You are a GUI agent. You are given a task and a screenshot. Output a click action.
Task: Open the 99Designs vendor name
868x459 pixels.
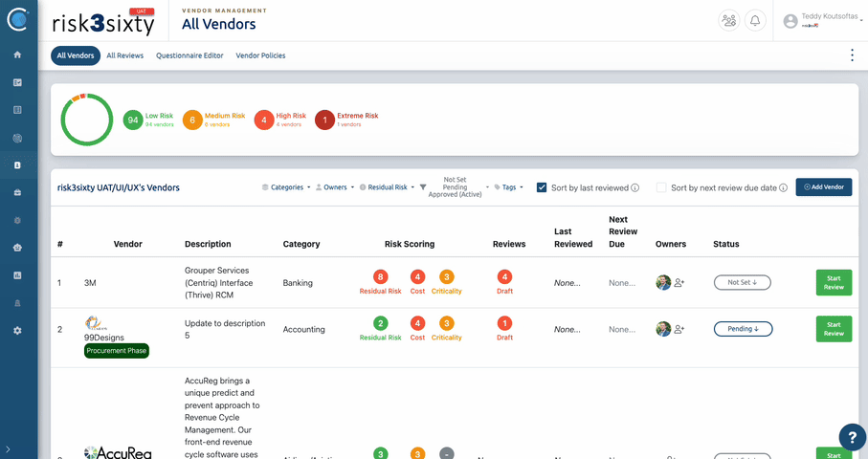tap(104, 338)
